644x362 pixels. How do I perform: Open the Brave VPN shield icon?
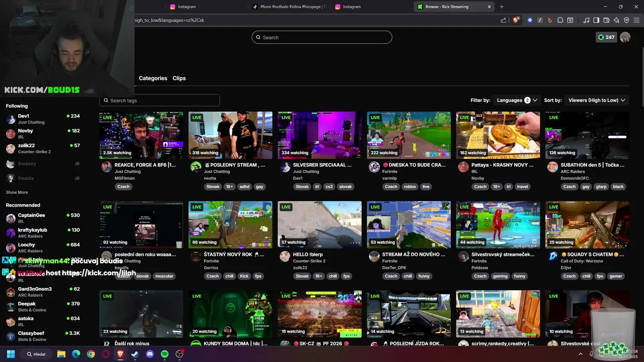626,20
